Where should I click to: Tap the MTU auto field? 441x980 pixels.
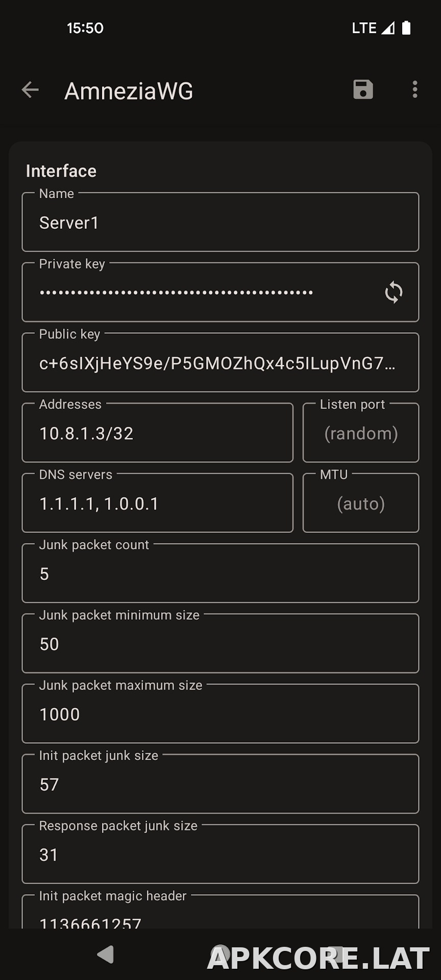tap(361, 503)
